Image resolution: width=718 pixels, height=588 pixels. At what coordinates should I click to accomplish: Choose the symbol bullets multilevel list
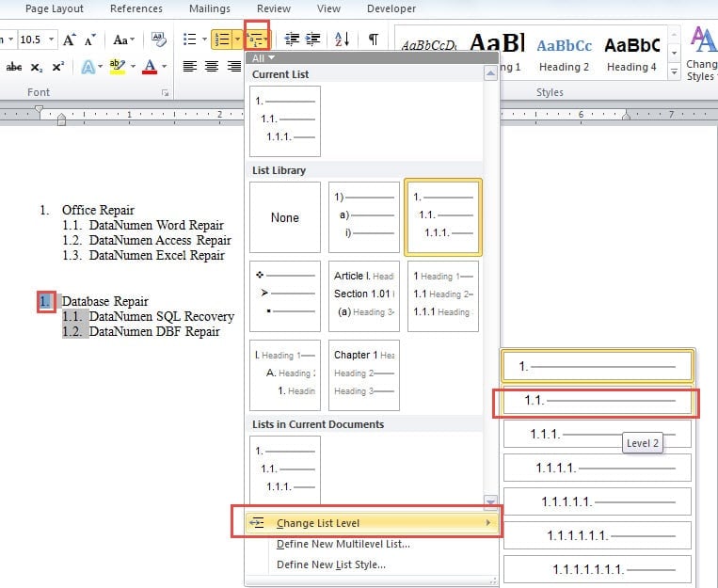pos(285,296)
